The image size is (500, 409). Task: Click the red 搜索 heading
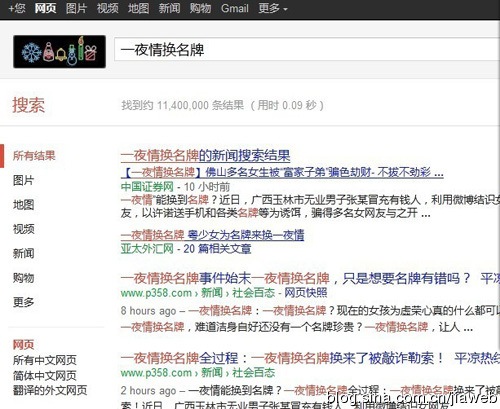(29, 105)
